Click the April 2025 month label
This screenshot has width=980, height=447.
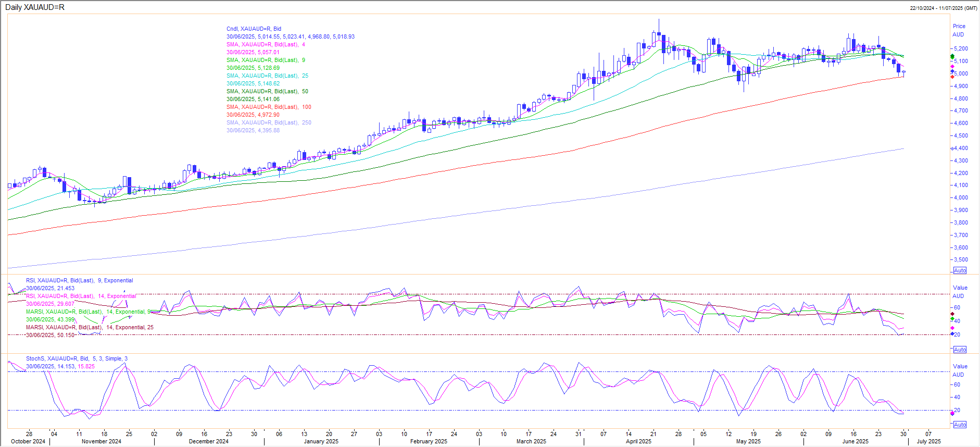(x=639, y=441)
